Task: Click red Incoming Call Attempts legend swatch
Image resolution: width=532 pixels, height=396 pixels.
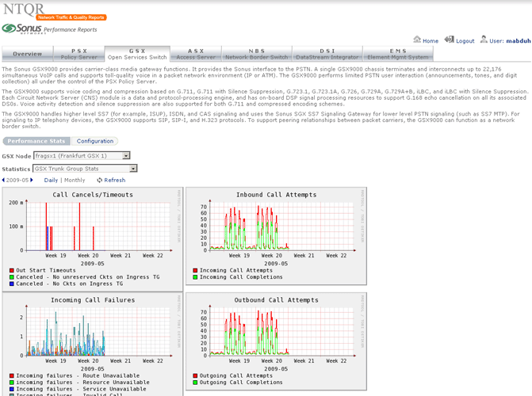Action: click(x=195, y=270)
